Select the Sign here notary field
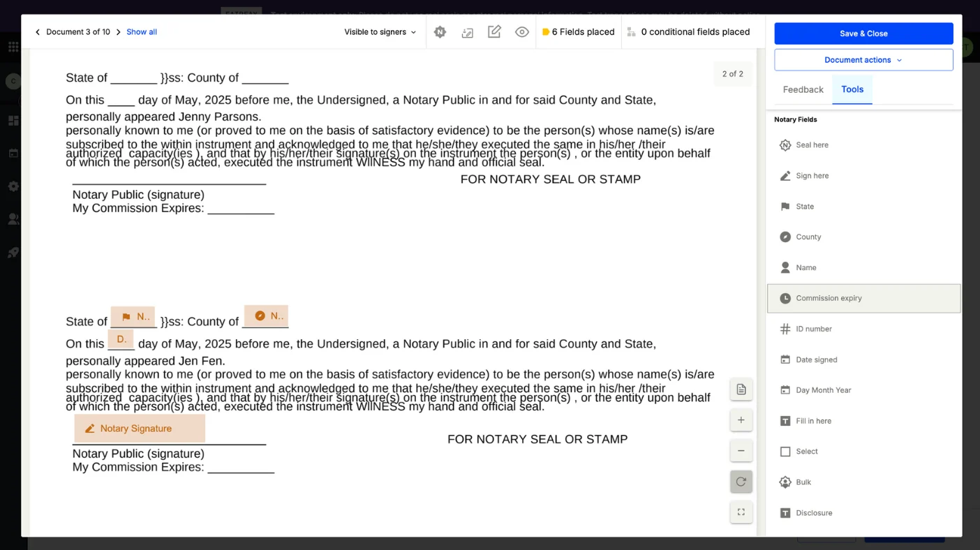 pyautogui.click(x=863, y=176)
